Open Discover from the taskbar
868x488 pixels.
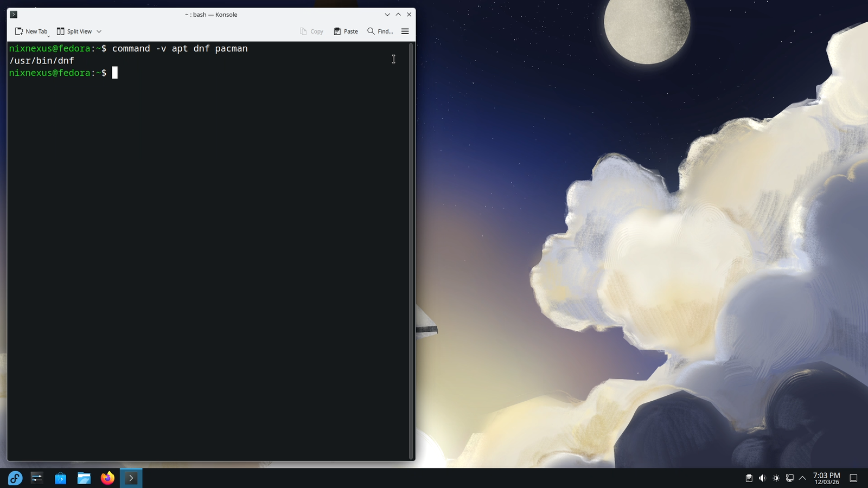60,478
